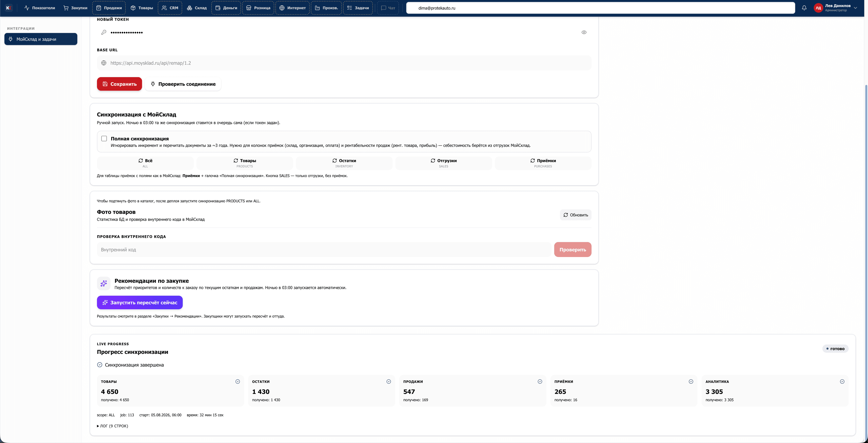Open the Склад menu

197,8
